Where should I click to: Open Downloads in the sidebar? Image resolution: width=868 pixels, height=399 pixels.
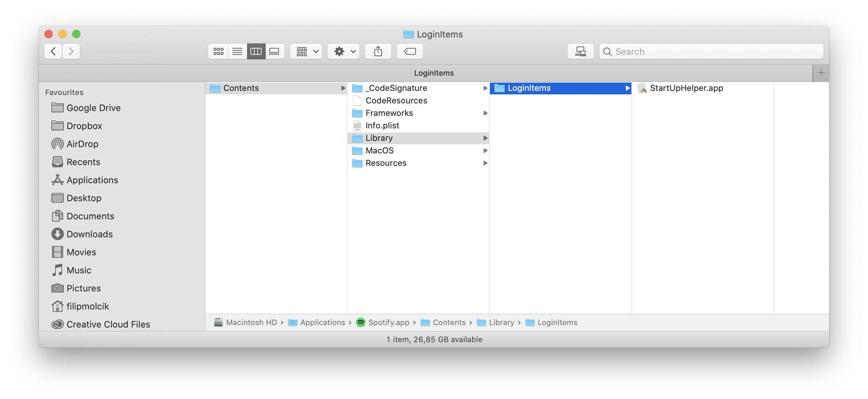click(x=90, y=234)
